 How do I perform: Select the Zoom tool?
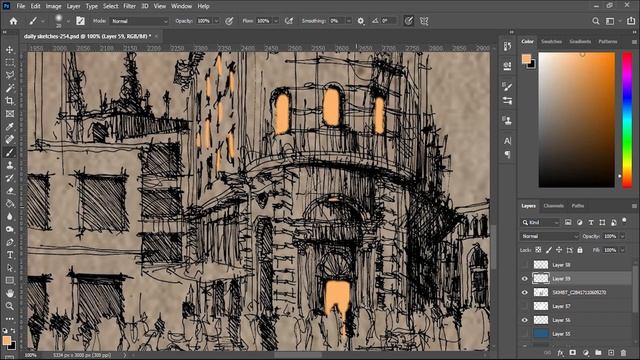[x=10, y=306]
